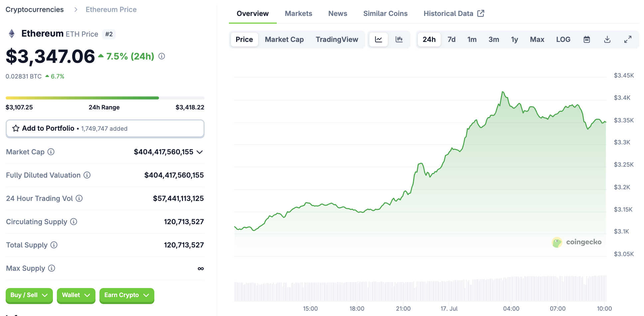Click the 24h Range progress bar
Image resolution: width=644 pixels, height=316 pixels.
click(105, 98)
